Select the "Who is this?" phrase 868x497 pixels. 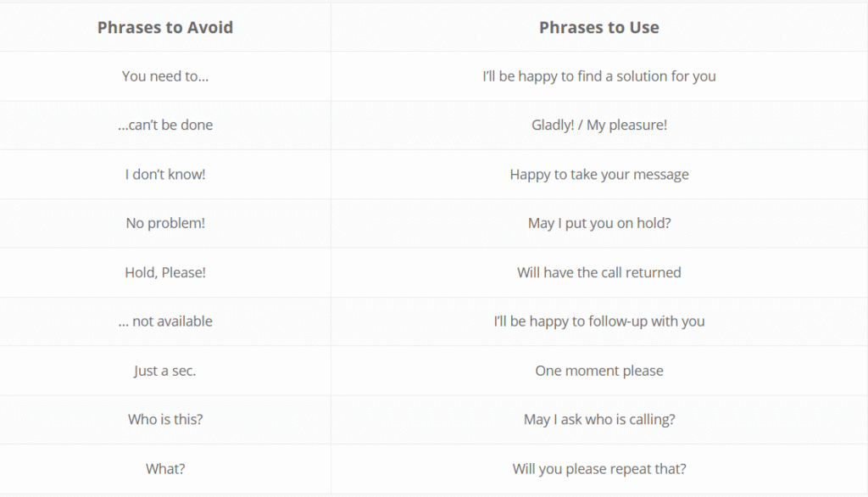pos(165,420)
